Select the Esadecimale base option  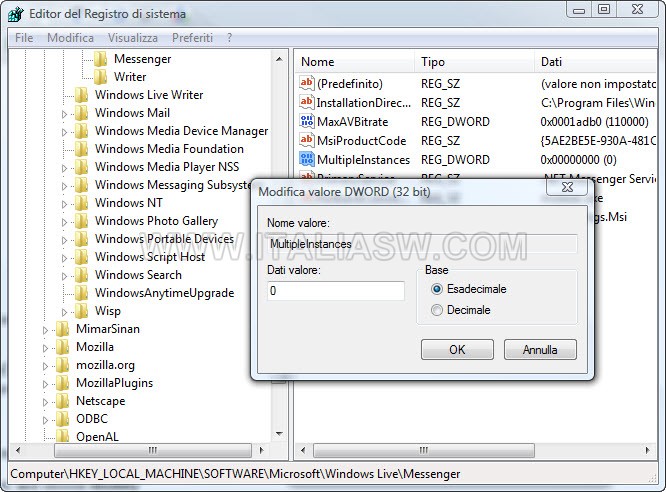pyautogui.click(x=437, y=289)
